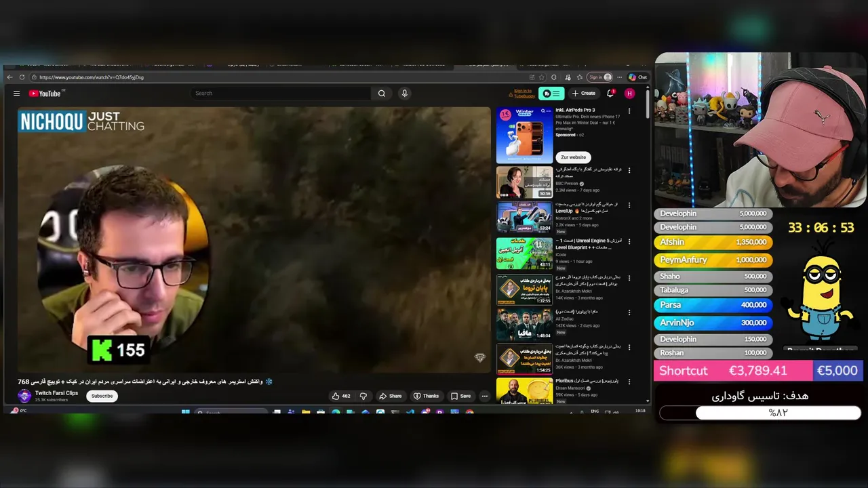The height and width of the screenshot is (488, 868).
Task: Open options menu for Unreal Engine 5 video
Action: click(x=629, y=241)
